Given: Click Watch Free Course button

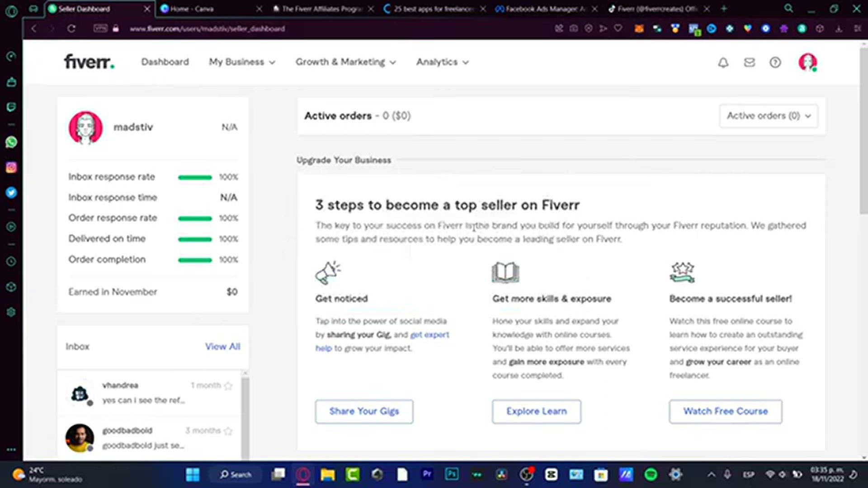Looking at the screenshot, I should point(726,411).
